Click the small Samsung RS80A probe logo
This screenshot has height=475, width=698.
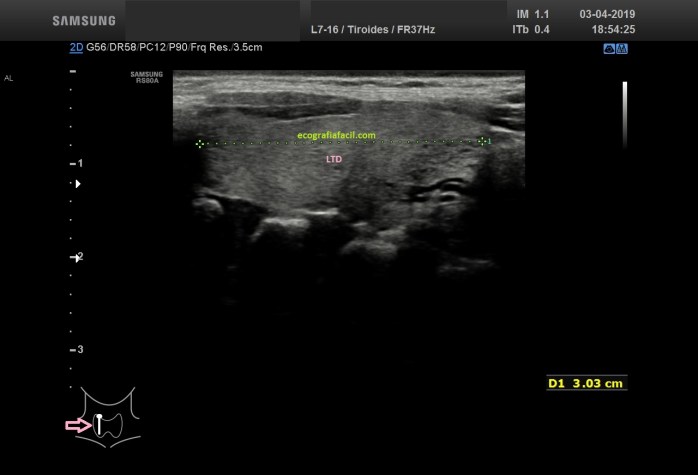point(146,77)
